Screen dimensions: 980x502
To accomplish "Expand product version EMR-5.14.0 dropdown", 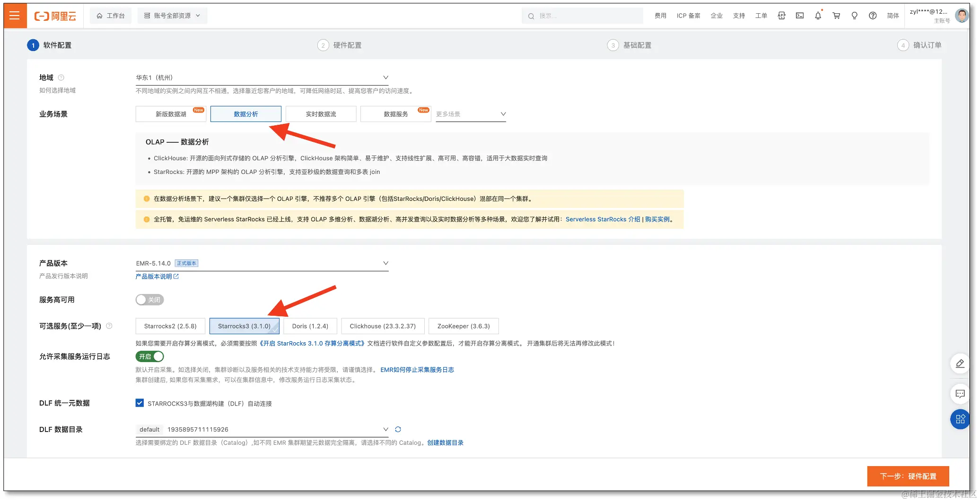I will pos(262,263).
